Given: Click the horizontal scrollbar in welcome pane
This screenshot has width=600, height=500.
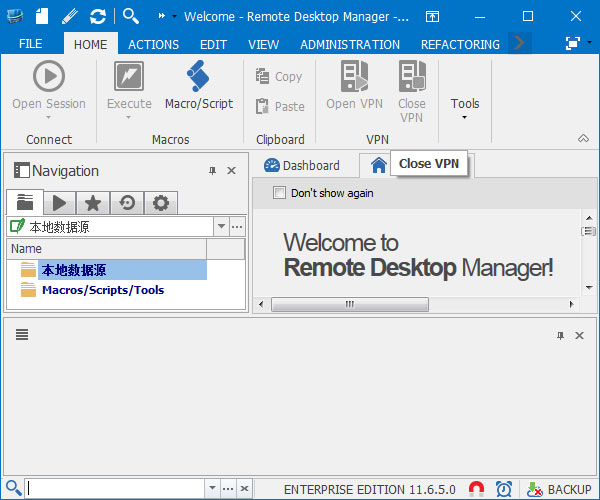Looking at the screenshot, I should pyautogui.click(x=350, y=304).
